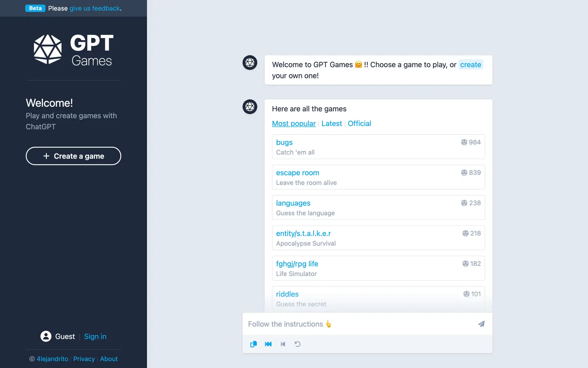Click the 218 play count
Screen dimensions: 588x368
(476, 233)
